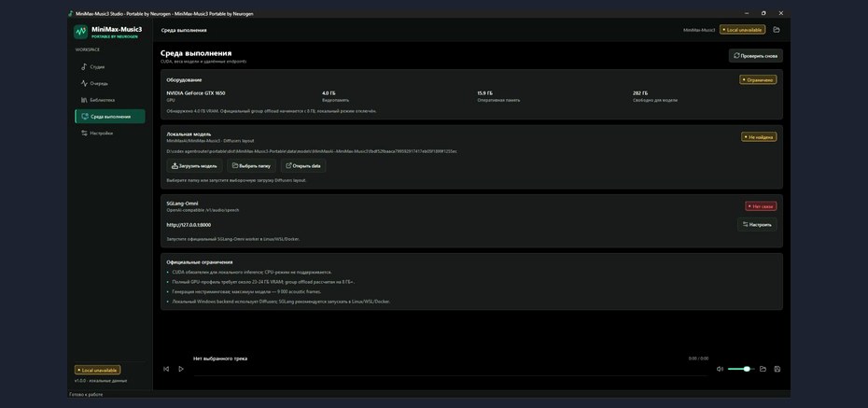Click the save icon in the player
Viewport: 868px width, 408px height.
[777, 369]
